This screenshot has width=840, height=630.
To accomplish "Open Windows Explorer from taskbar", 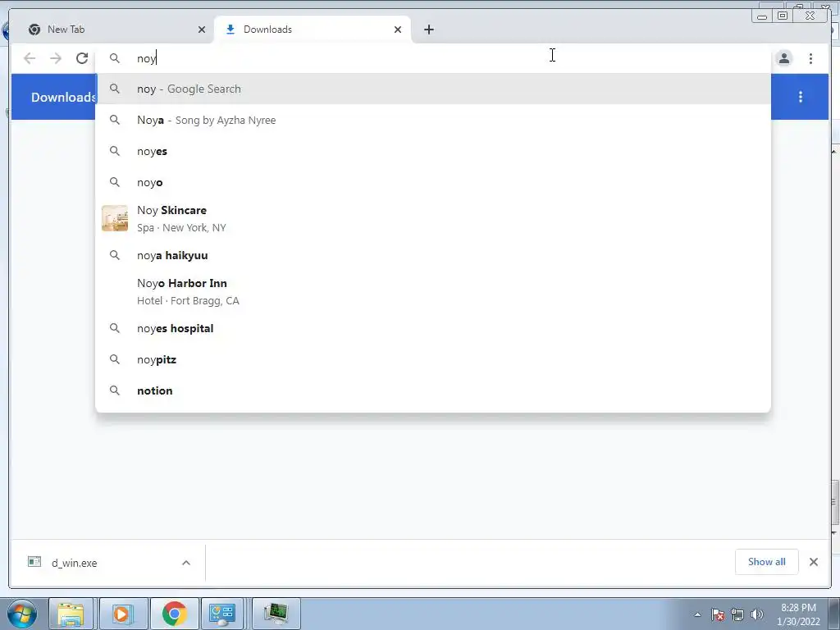I will point(71,614).
